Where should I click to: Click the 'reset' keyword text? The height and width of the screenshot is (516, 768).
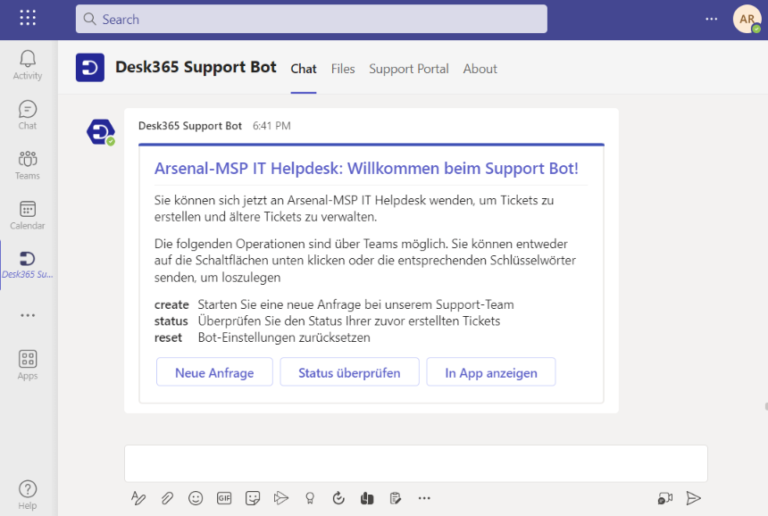[168, 338]
